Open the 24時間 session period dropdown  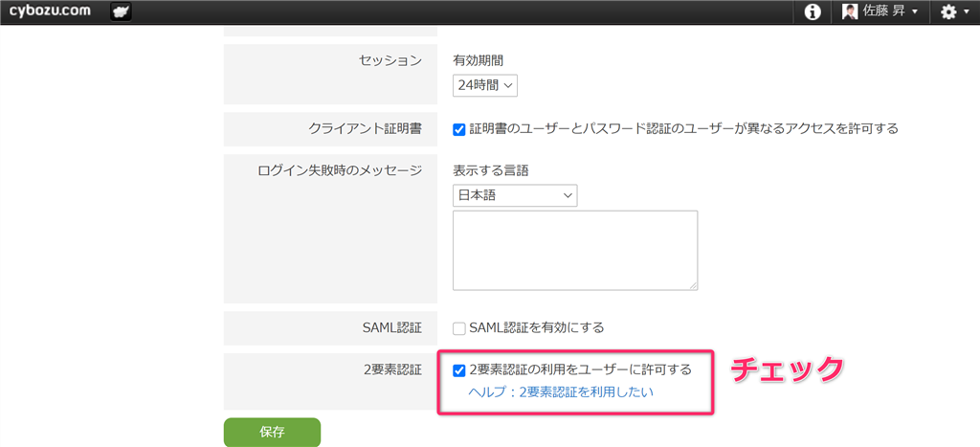pos(485,85)
